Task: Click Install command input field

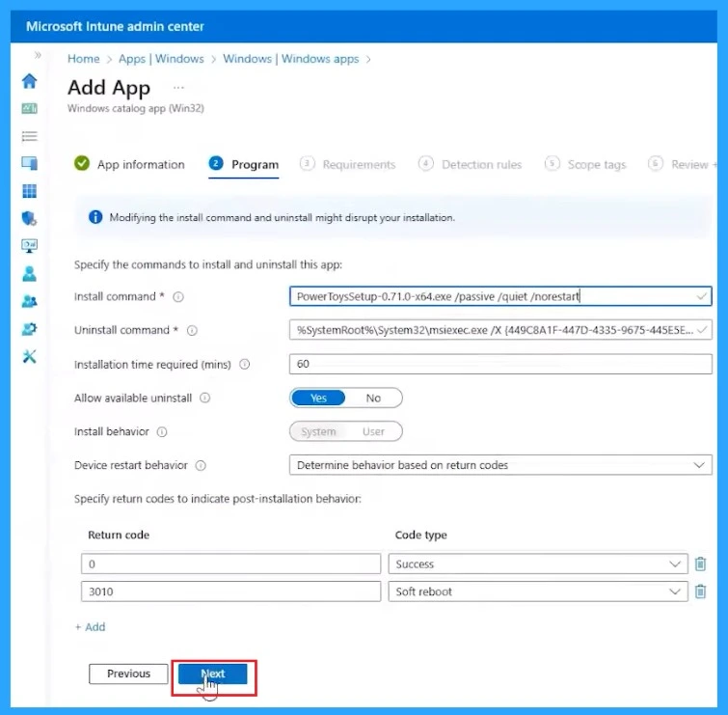Action: (500, 296)
